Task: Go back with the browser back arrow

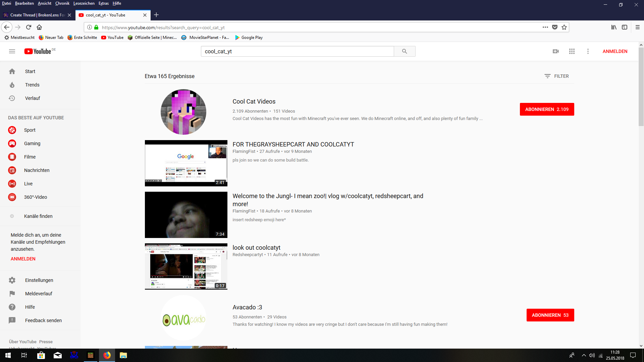Action: (7, 27)
